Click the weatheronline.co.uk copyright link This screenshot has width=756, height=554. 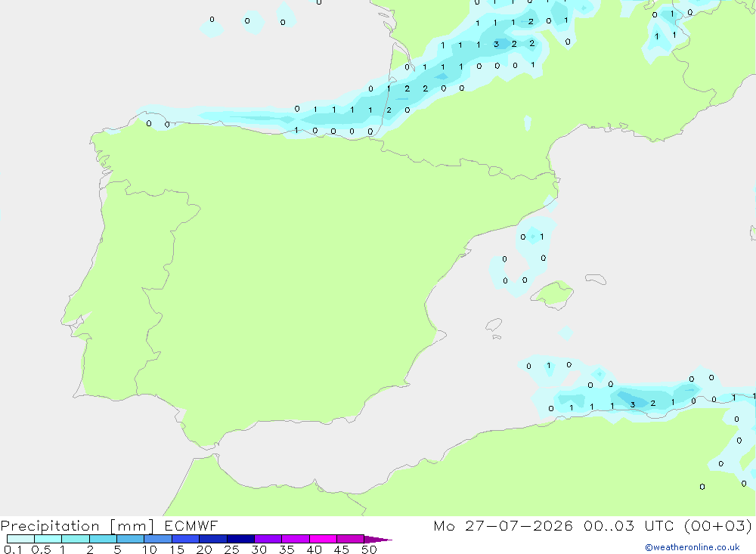coord(692,547)
